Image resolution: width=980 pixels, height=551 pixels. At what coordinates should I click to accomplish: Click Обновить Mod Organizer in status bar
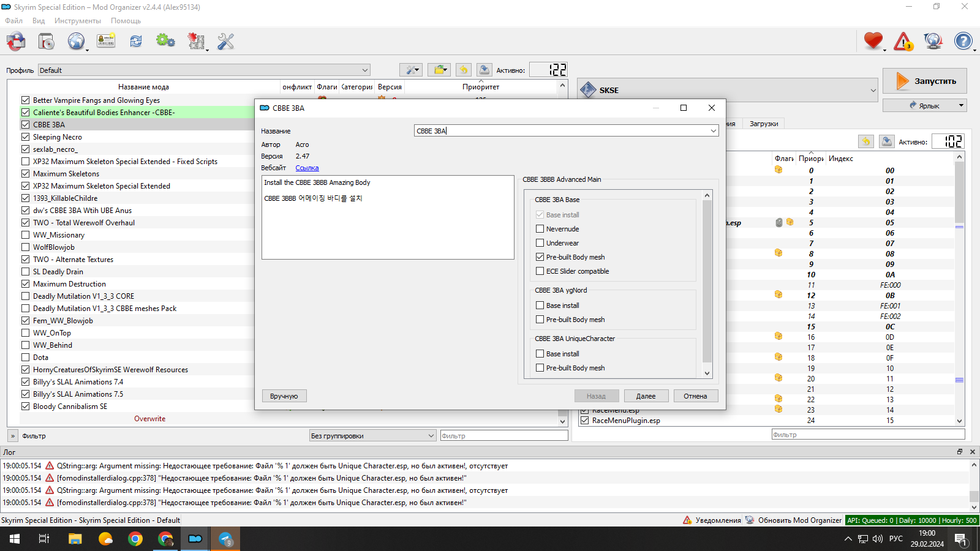793,520
